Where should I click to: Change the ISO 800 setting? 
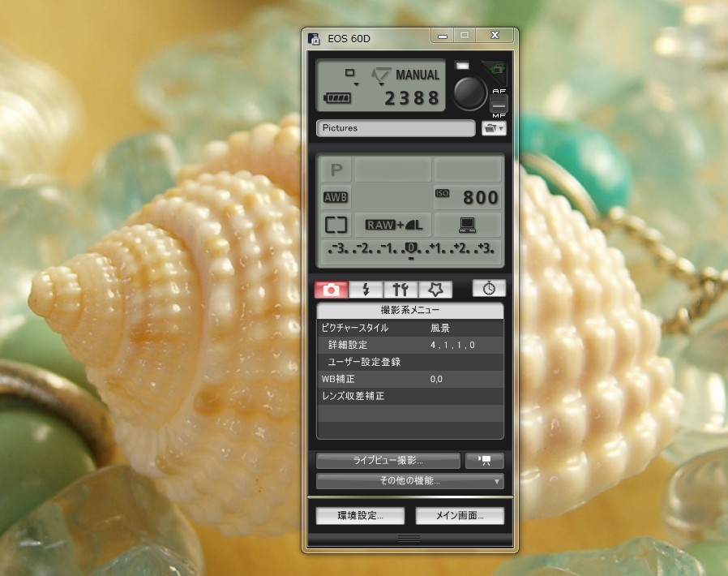click(x=467, y=197)
